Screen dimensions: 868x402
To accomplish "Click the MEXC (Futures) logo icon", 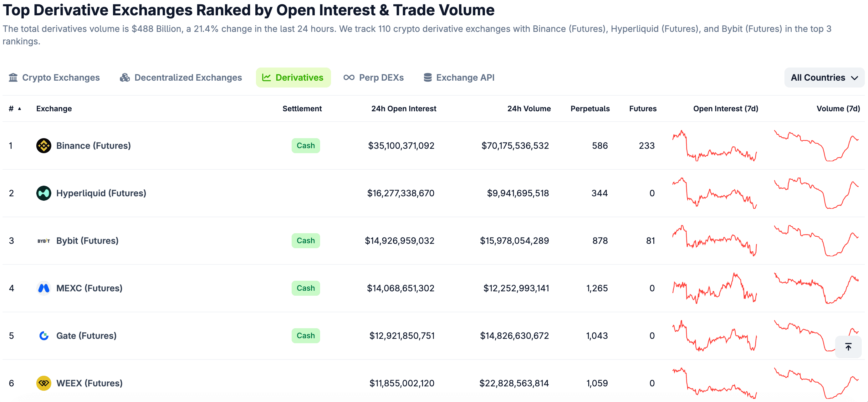I will [44, 288].
